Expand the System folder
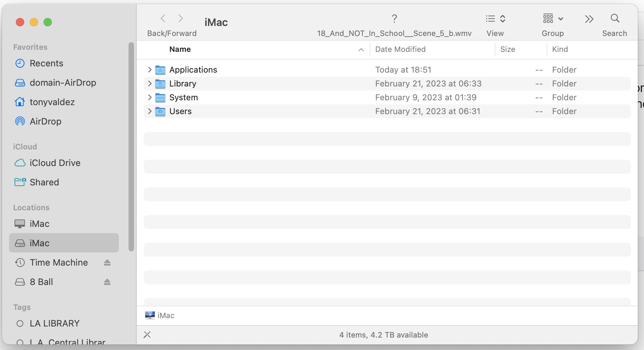The height and width of the screenshot is (350, 644). 150,97
